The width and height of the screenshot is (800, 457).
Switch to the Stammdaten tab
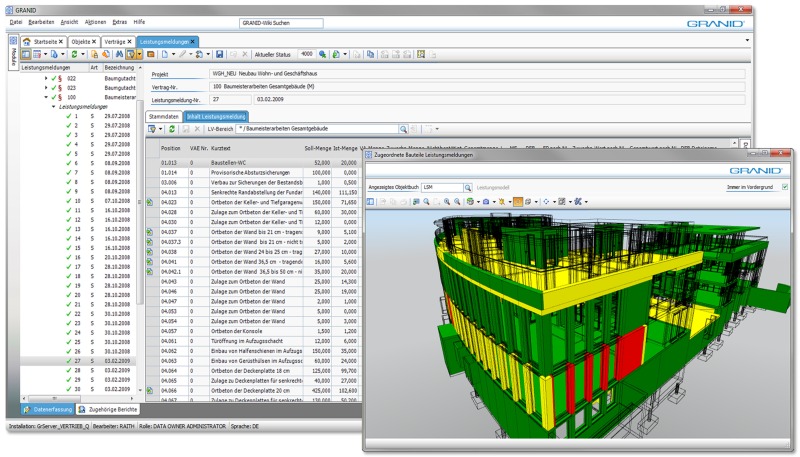164,117
